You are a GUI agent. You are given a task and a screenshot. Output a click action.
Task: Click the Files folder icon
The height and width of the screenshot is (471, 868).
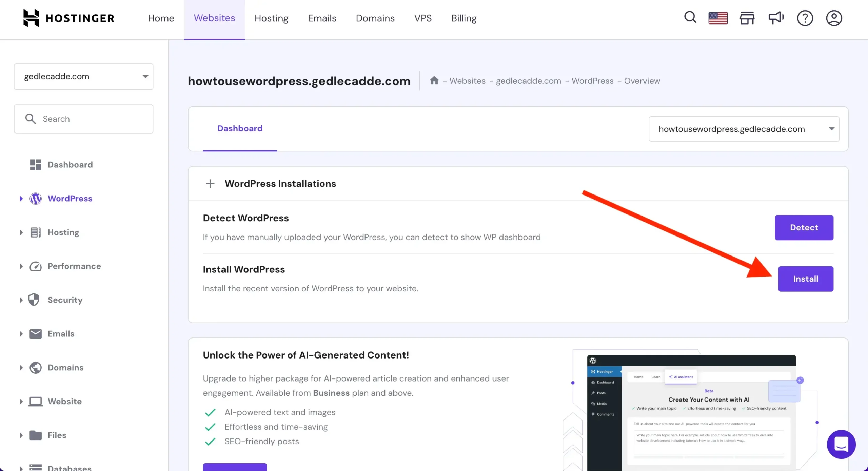pos(36,435)
